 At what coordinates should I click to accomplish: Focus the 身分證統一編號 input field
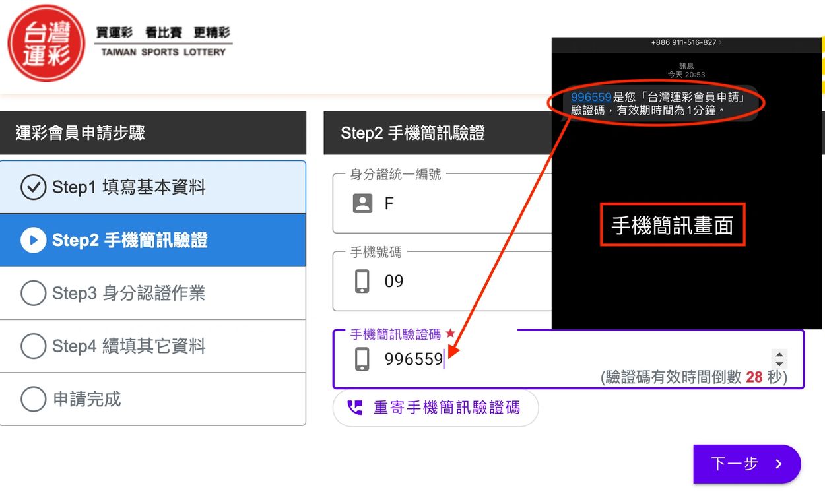(x=442, y=203)
